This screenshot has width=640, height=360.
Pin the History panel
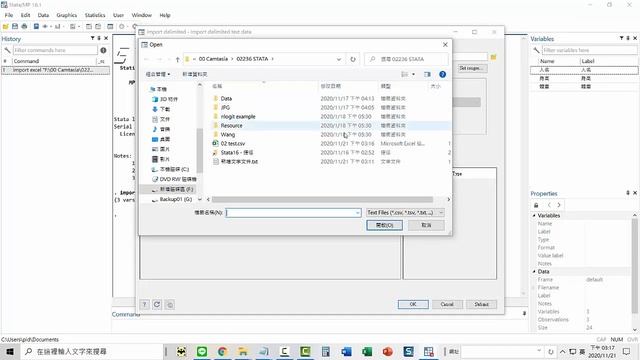point(99,38)
